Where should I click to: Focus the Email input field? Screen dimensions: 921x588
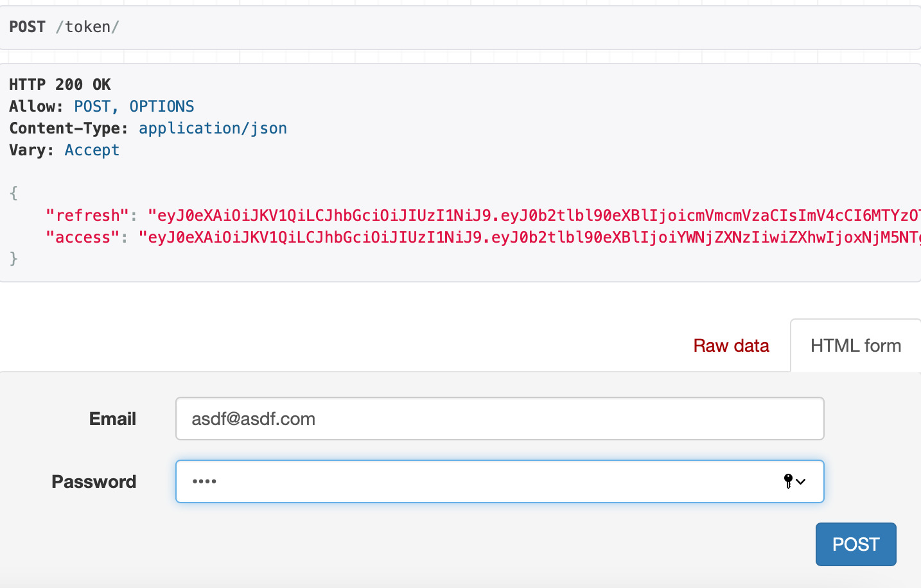[500, 419]
